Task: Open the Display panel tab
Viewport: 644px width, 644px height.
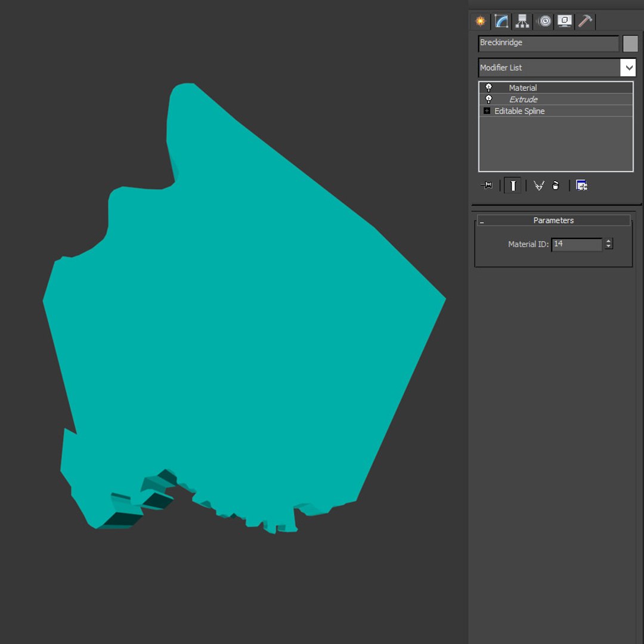Action: [x=565, y=21]
